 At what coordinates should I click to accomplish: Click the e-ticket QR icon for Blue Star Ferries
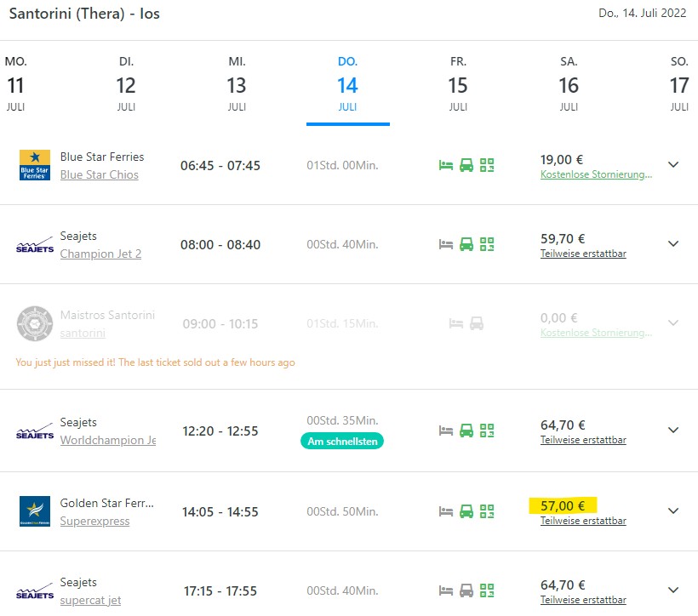pyautogui.click(x=487, y=165)
